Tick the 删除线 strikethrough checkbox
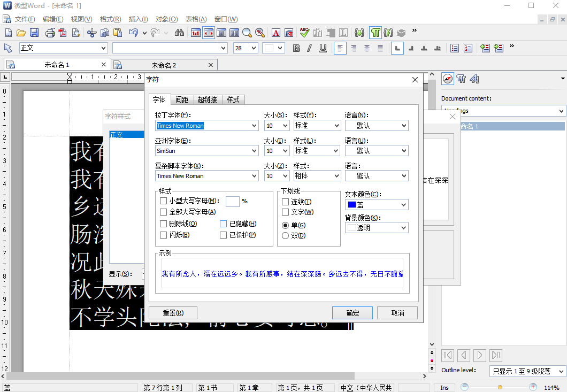Image resolution: width=567 pixels, height=392 pixels. coord(164,224)
